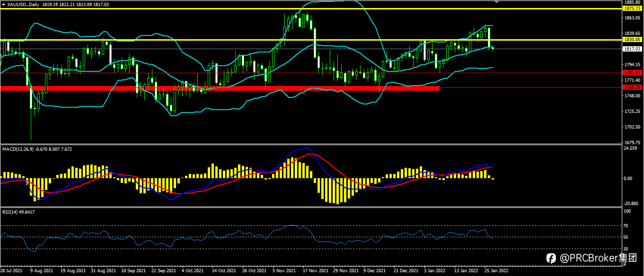Click the RSI scale value 100
This screenshot has width=644, height=276.
[627, 212]
